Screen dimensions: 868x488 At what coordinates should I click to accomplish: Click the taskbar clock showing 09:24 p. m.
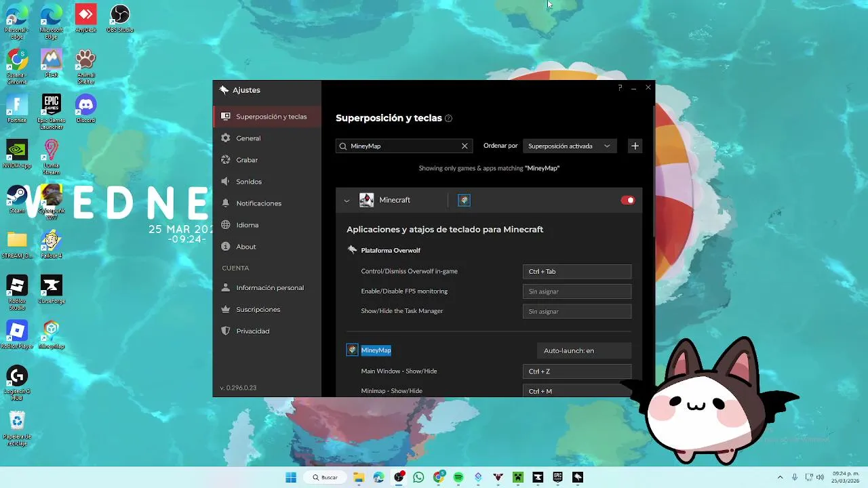pyautogui.click(x=846, y=477)
